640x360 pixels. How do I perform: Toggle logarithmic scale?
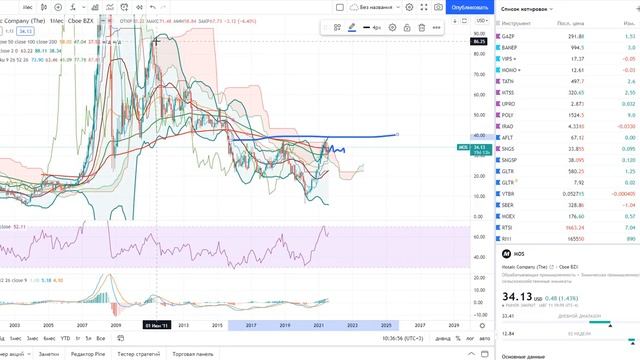tap(470, 338)
